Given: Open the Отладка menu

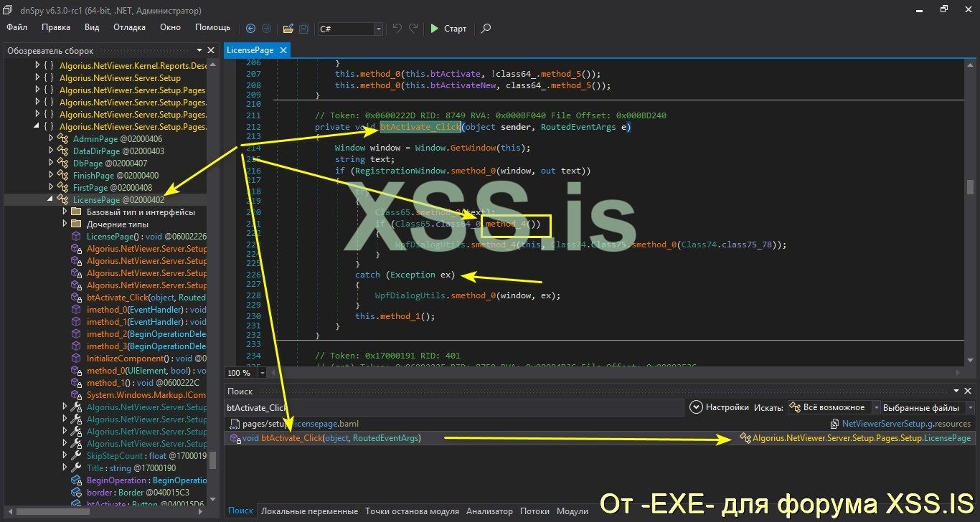Looking at the screenshot, I should 129,27.
